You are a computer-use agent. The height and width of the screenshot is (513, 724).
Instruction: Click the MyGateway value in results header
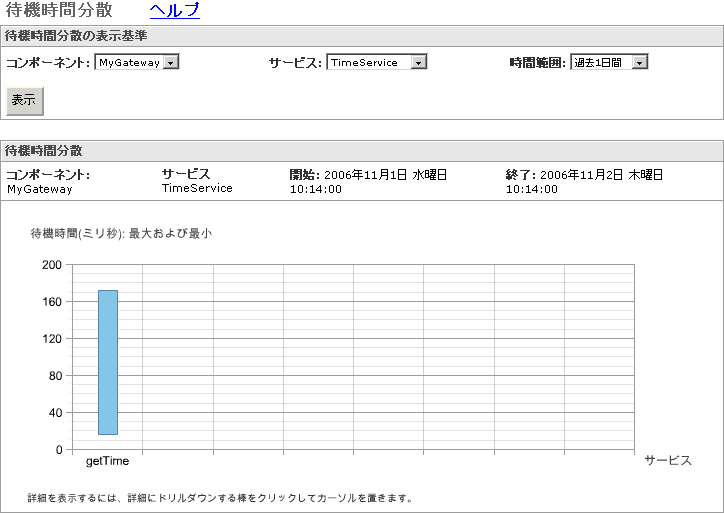point(40,189)
